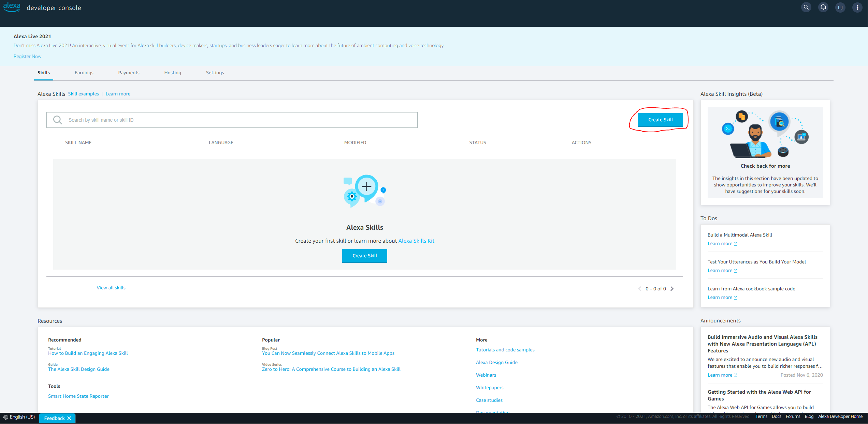The image size is (868, 424).
Task: Open the Hosting tab
Action: (x=173, y=73)
